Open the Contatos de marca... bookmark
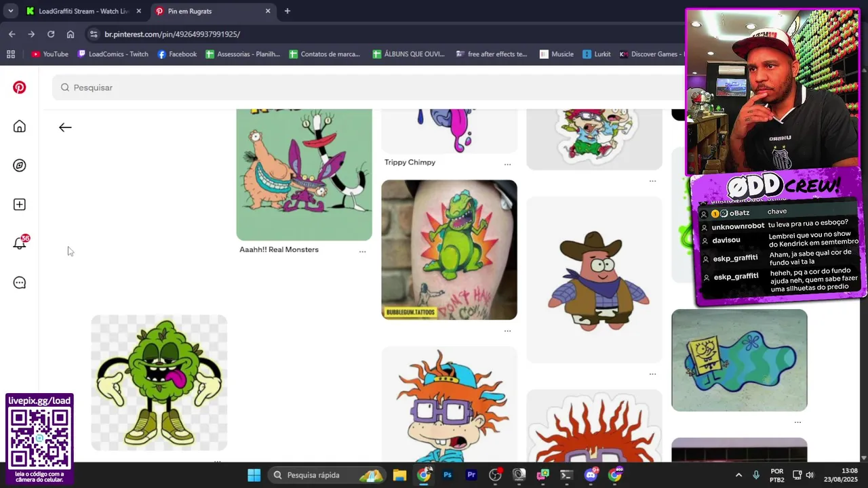The image size is (868, 488). 325,54
